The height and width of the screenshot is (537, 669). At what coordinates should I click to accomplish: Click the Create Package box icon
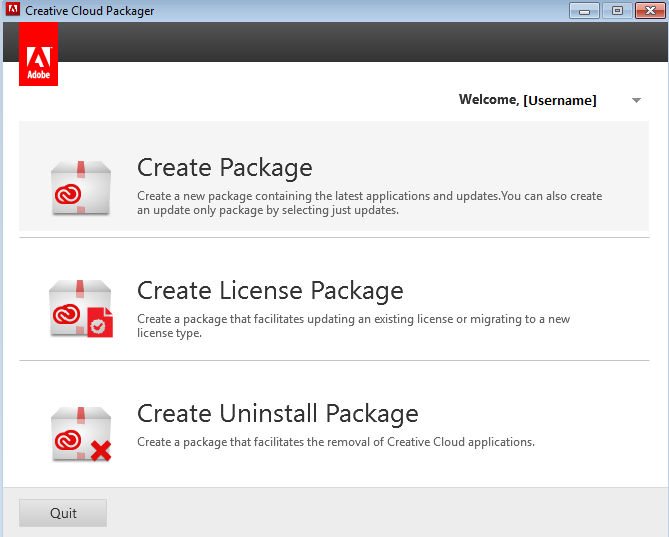tap(81, 188)
